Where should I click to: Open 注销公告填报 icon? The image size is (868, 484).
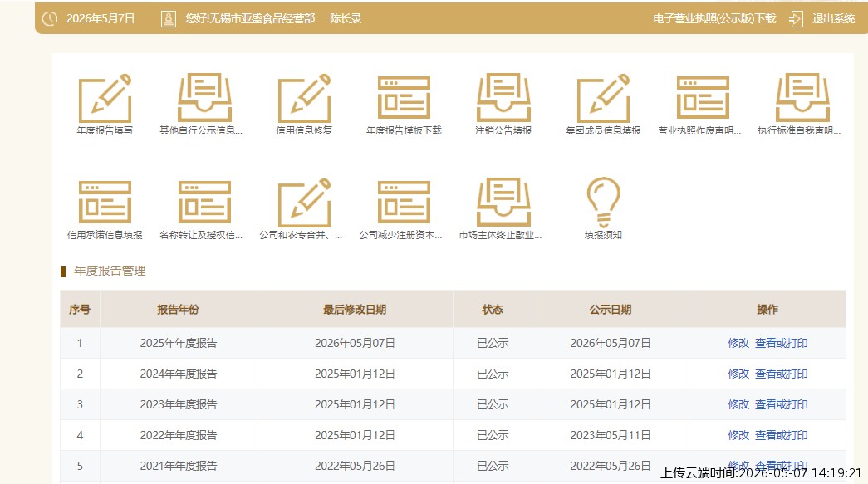(503, 98)
